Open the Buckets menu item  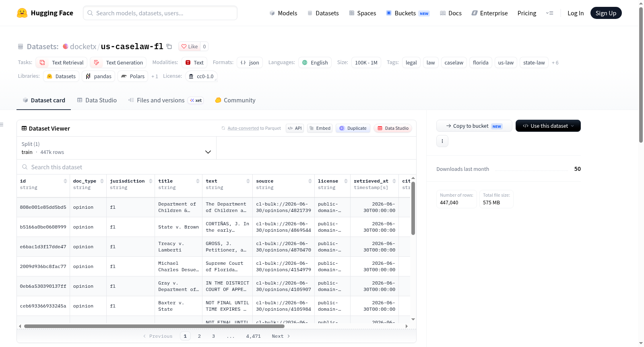tap(408, 13)
